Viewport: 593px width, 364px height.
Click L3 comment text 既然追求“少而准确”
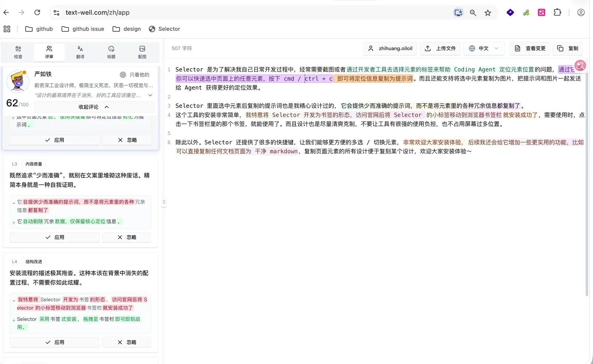36,175
